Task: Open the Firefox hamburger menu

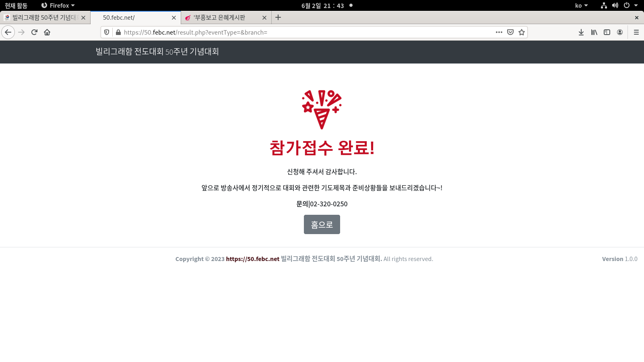Action: coord(636,32)
